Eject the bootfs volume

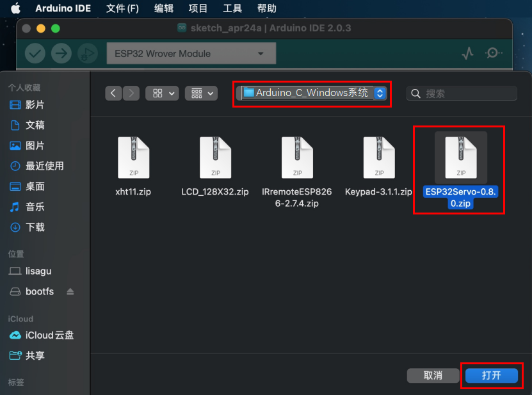coord(70,292)
